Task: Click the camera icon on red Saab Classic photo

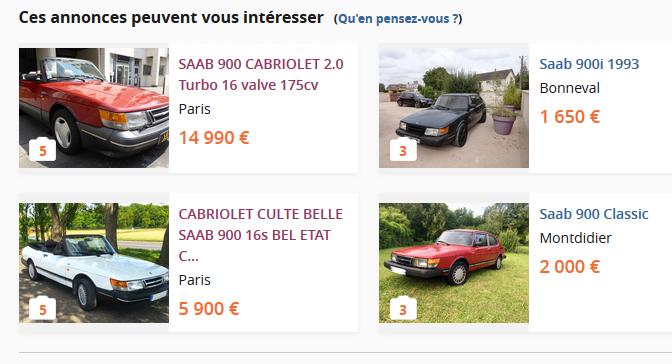Action: point(403,308)
